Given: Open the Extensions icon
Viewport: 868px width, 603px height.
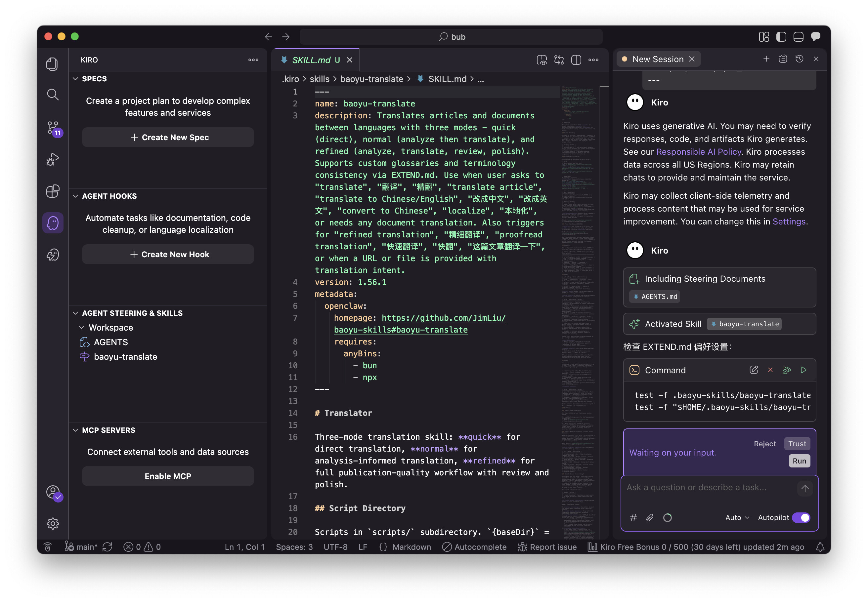Looking at the screenshot, I should (53, 191).
